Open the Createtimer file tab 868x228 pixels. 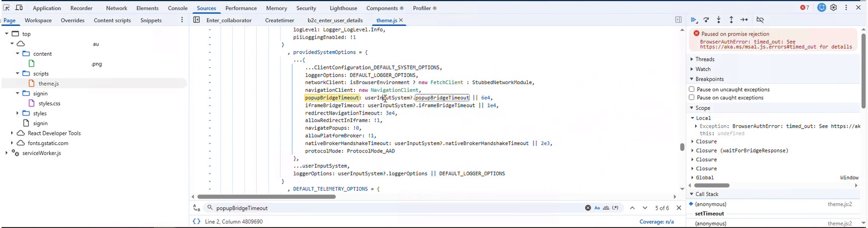coord(279,20)
